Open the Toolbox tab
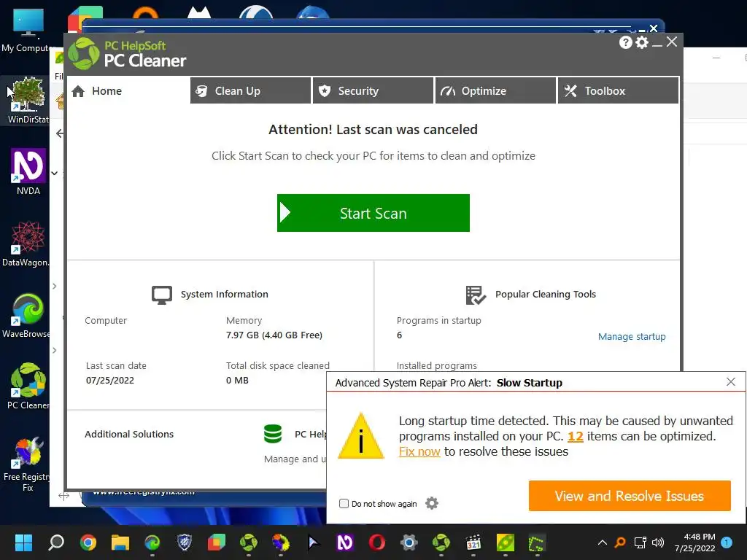The width and height of the screenshot is (747, 560). 619,90
